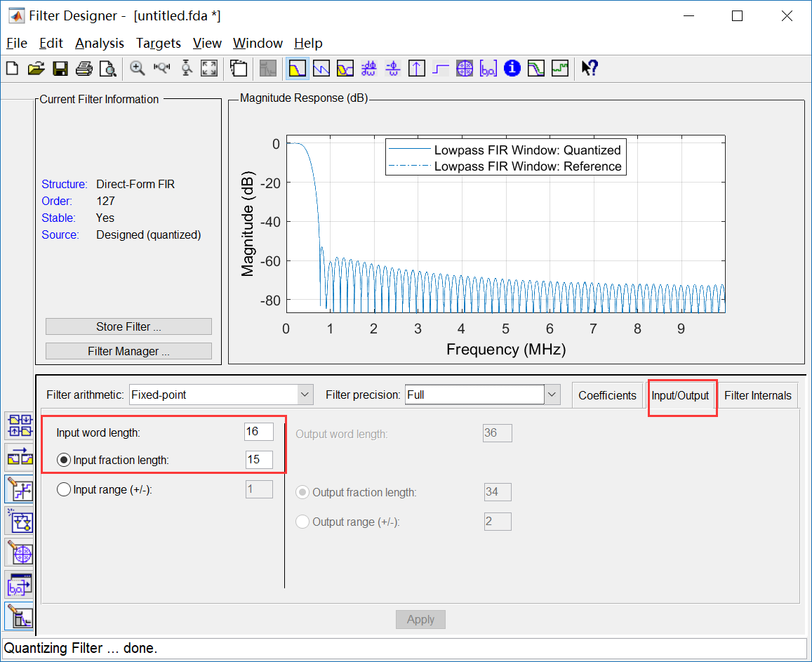
Task: Show Phase Response plot icon
Action: click(x=321, y=68)
